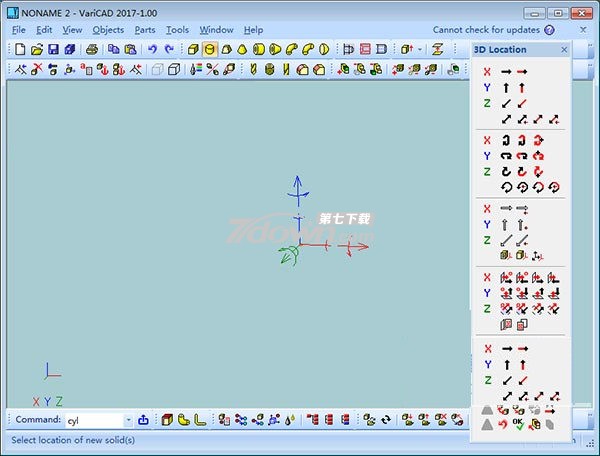Click gray Y axis arrow in third group
This screenshot has width=600, height=456.
tap(505, 225)
